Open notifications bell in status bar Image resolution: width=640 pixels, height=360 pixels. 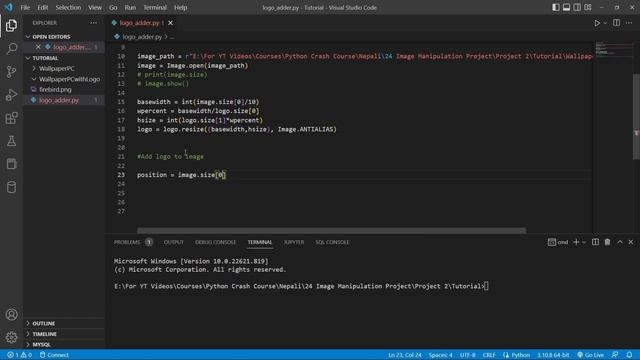(629, 355)
